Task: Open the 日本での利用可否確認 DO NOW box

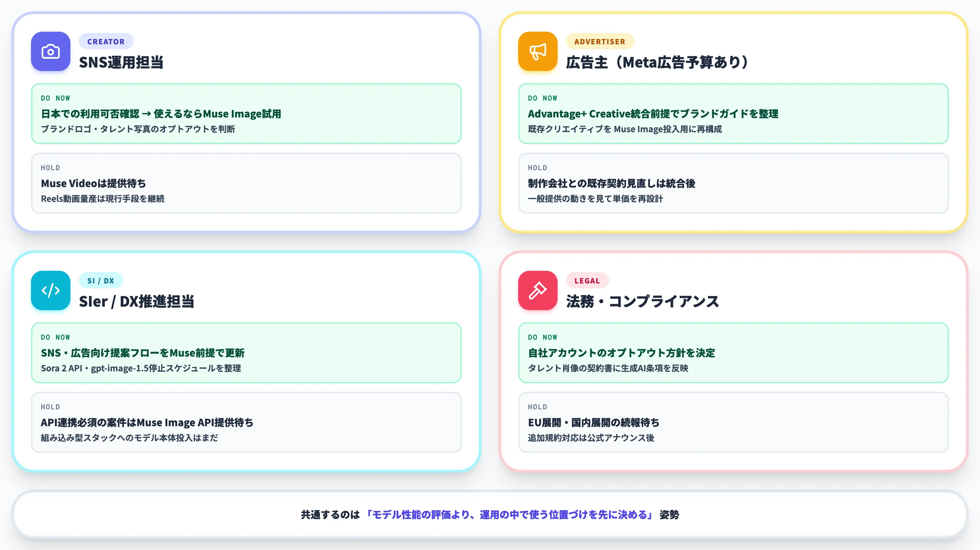Action: click(x=246, y=114)
